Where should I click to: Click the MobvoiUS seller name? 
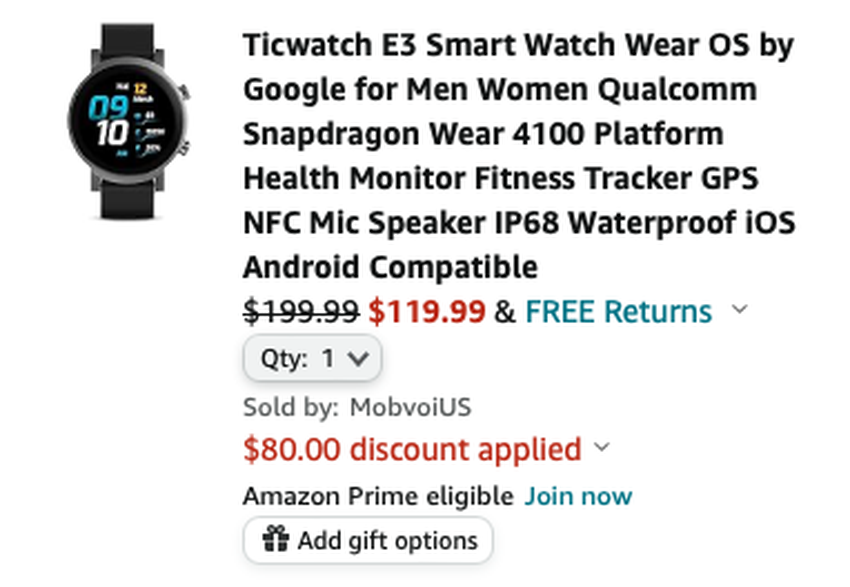click(x=410, y=407)
